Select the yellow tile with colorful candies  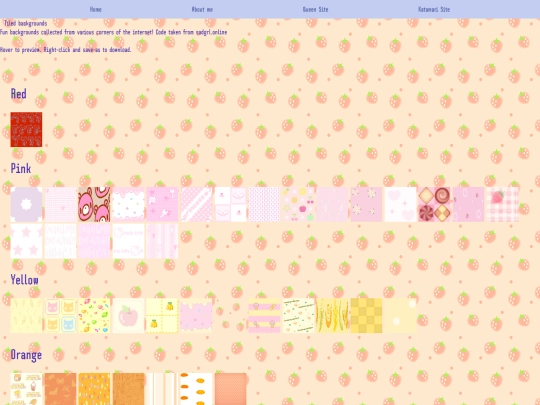94,316
